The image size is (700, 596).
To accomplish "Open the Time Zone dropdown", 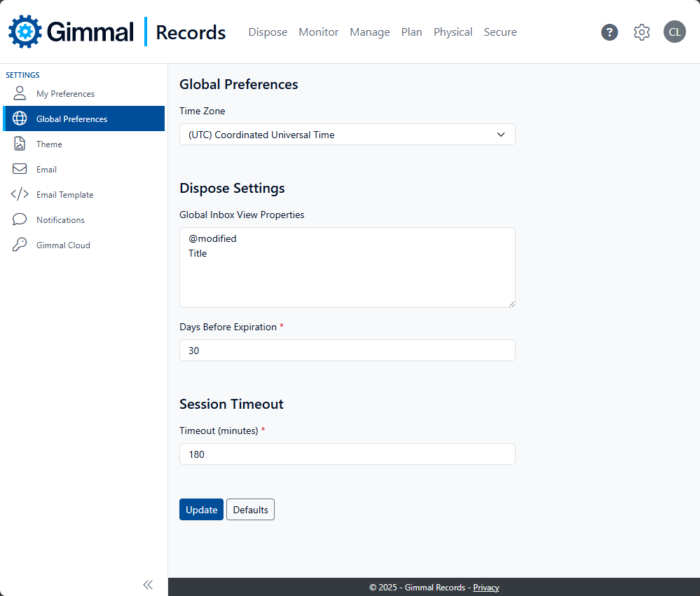I will tap(347, 135).
